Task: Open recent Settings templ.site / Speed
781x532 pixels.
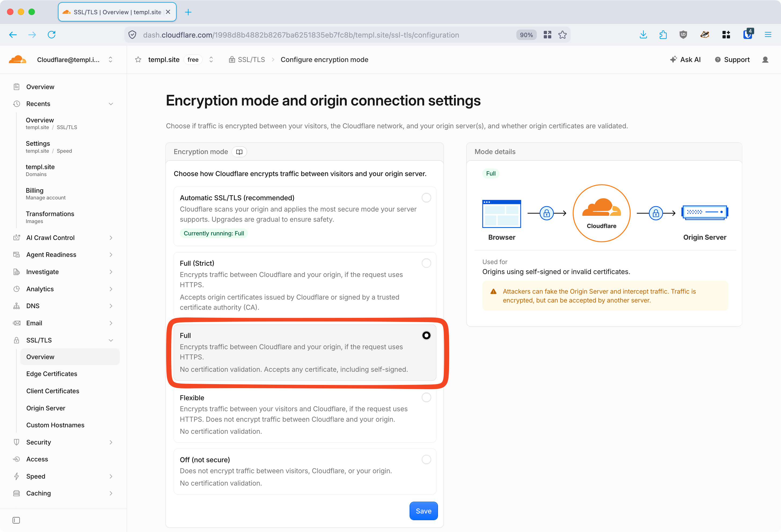Action: coord(49,147)
